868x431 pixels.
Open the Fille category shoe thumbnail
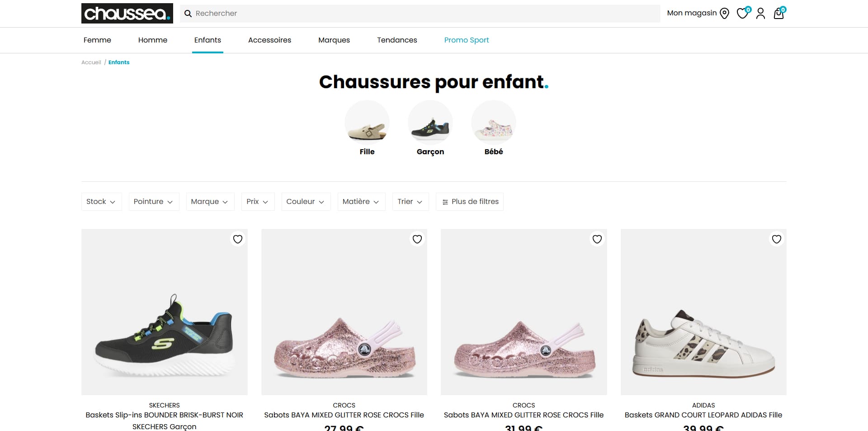pyautogui.click(x=367, y=123)
